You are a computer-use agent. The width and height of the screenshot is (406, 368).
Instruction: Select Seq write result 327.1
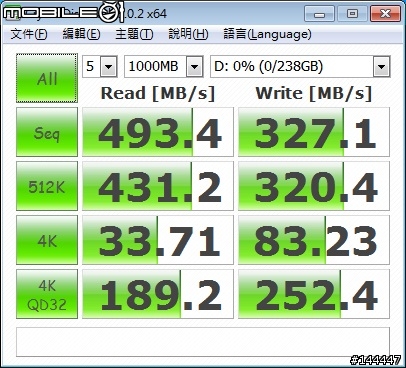[x=314, y=132]
